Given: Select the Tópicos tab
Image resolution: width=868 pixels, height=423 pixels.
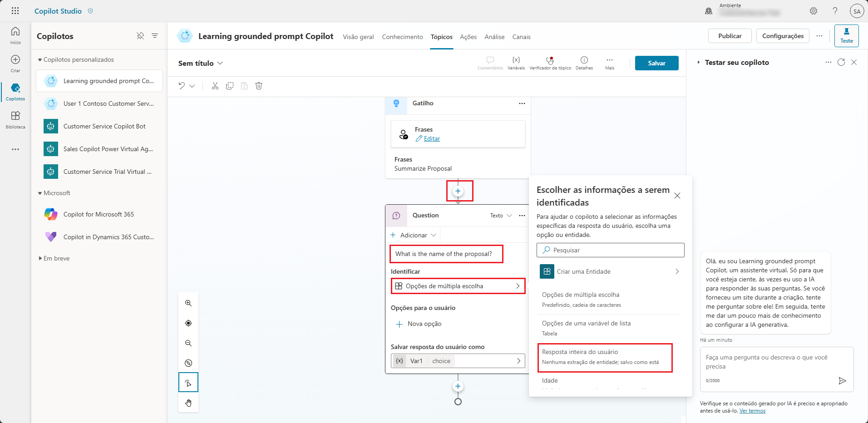Looking at the screenshot, I should (442, 37).
